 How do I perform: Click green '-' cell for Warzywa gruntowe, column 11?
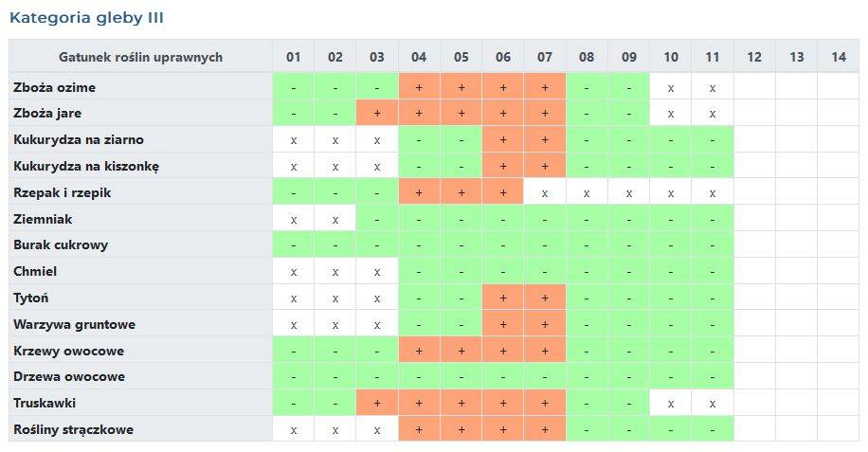713,324
